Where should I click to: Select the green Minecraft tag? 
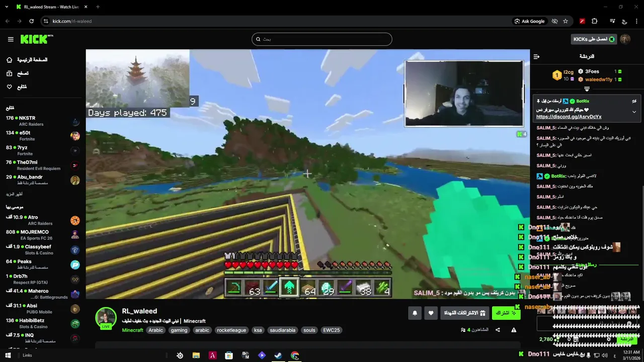click(133, 330)
